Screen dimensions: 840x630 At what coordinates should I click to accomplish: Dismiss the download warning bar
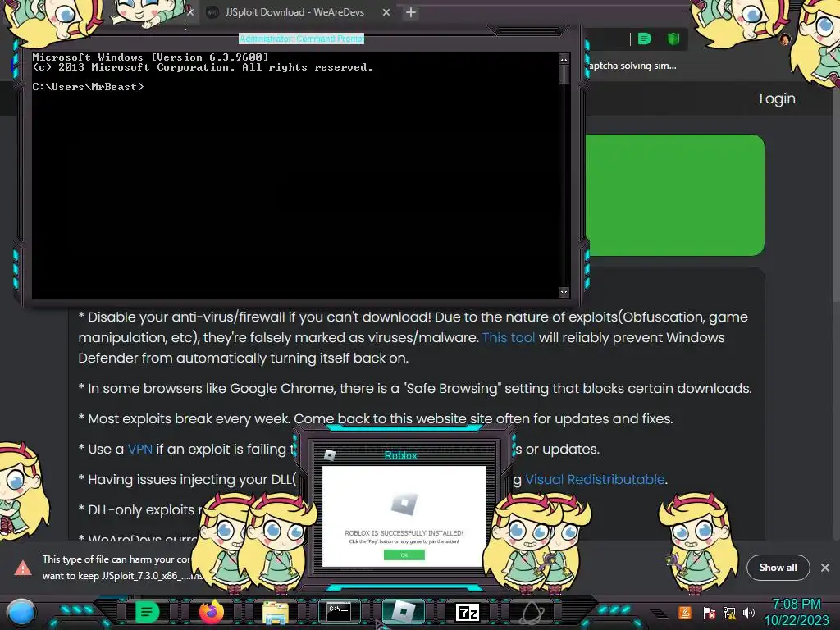click(825, 568)
